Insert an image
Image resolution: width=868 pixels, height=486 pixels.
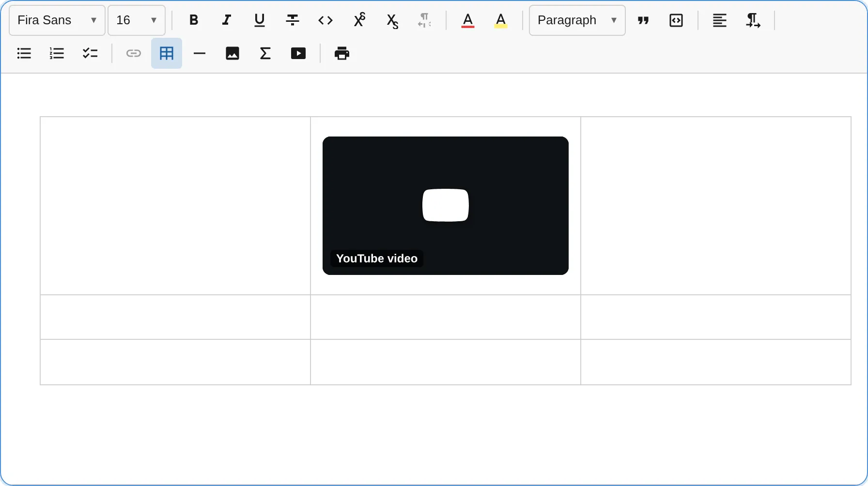tap(232, 53)
